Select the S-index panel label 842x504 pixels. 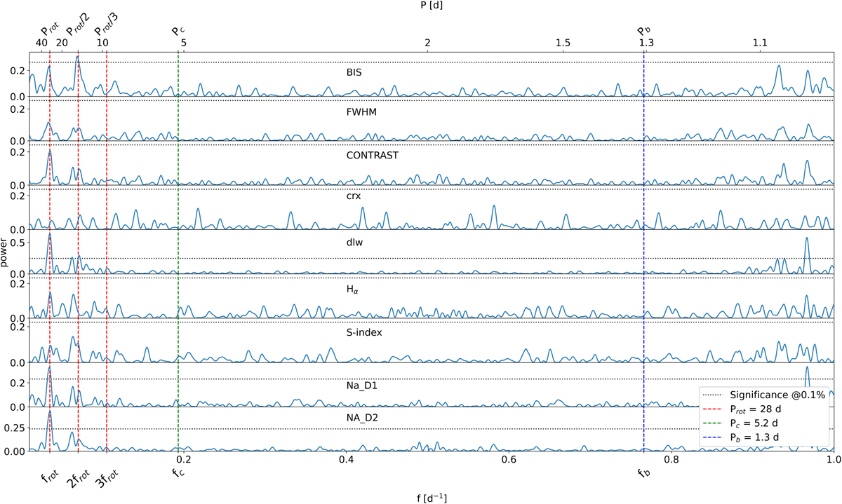point(363,332)
